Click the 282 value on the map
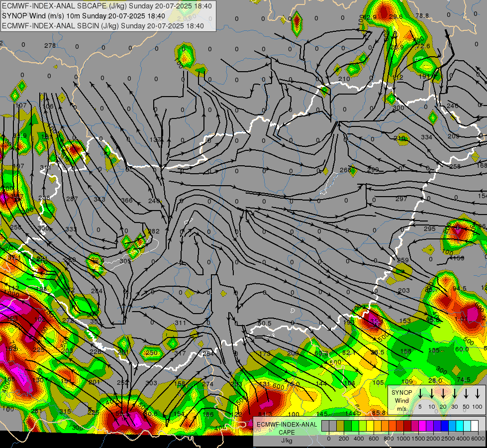This screenshot has height=448, width=487. pos(154,231)
